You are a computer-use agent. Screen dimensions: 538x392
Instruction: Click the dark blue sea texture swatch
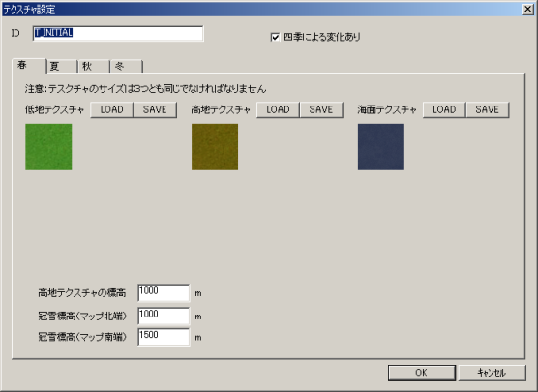coord(381,147)
